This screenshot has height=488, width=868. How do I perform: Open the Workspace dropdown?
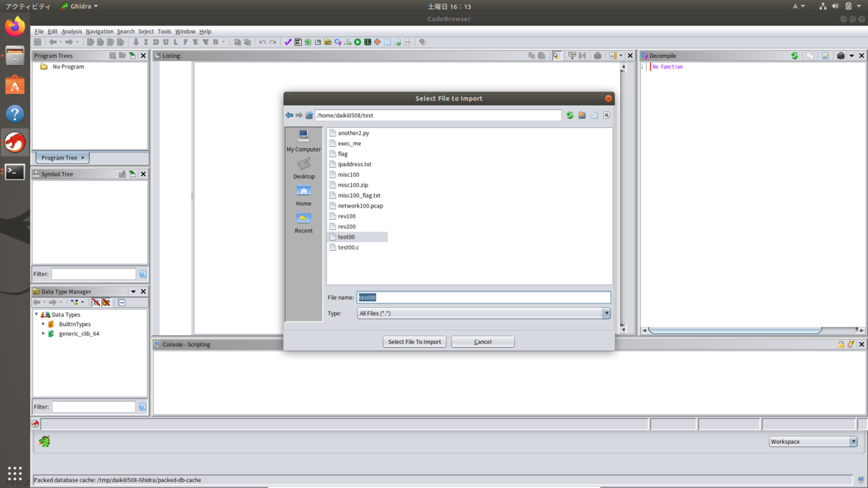coord(813,442)
